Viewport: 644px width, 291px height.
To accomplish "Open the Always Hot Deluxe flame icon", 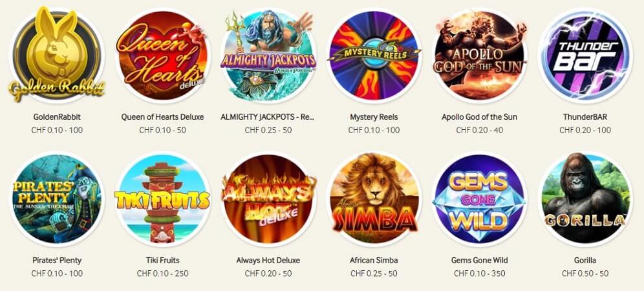I will point(268,199).
